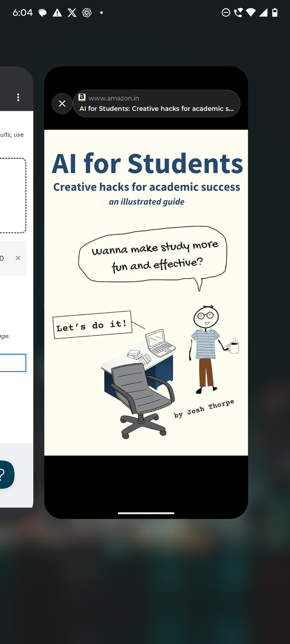Viewport: 290px width, 644px height.
Task: Open the X app notification icon
Action: 72,13
